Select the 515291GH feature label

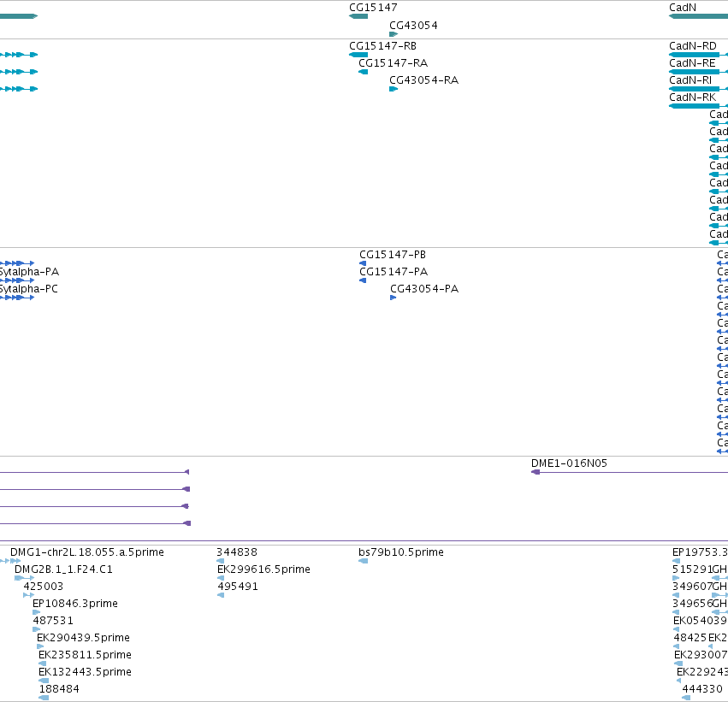(x=700, y=569)
